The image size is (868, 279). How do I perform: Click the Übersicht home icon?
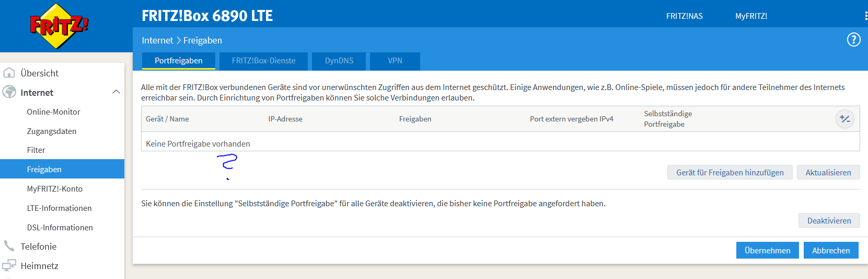9,73
